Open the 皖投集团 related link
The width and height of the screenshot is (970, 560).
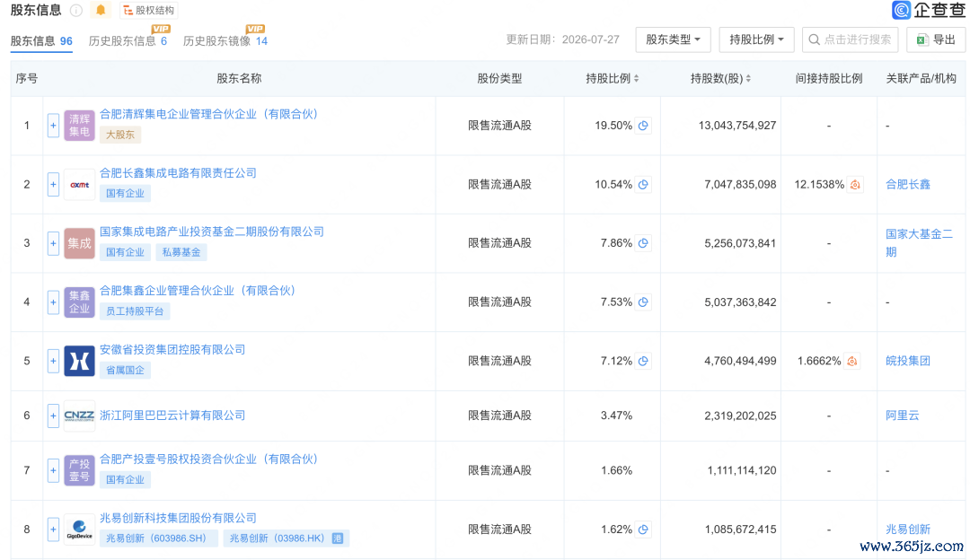click(907, 361)
